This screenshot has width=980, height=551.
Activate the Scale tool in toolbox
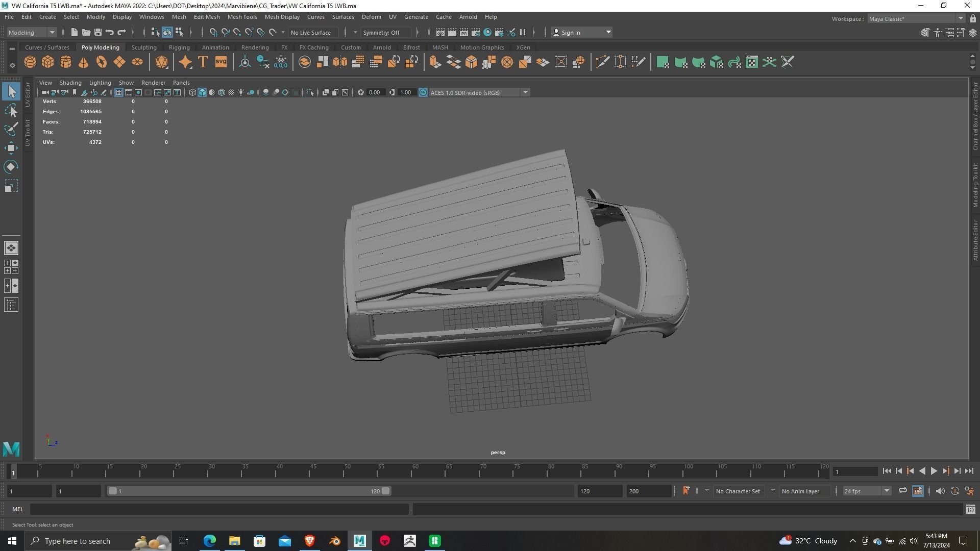point(11,186)
